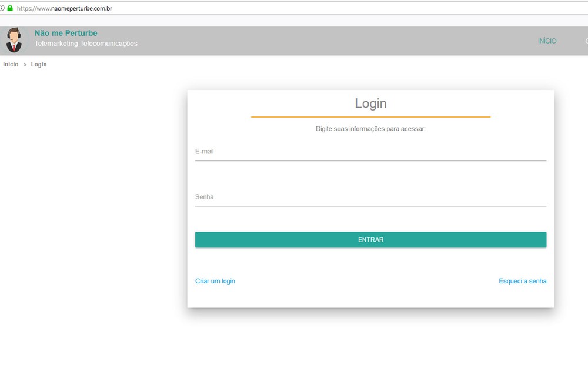Click the green padlock security icon

click(x=10, y=8)
